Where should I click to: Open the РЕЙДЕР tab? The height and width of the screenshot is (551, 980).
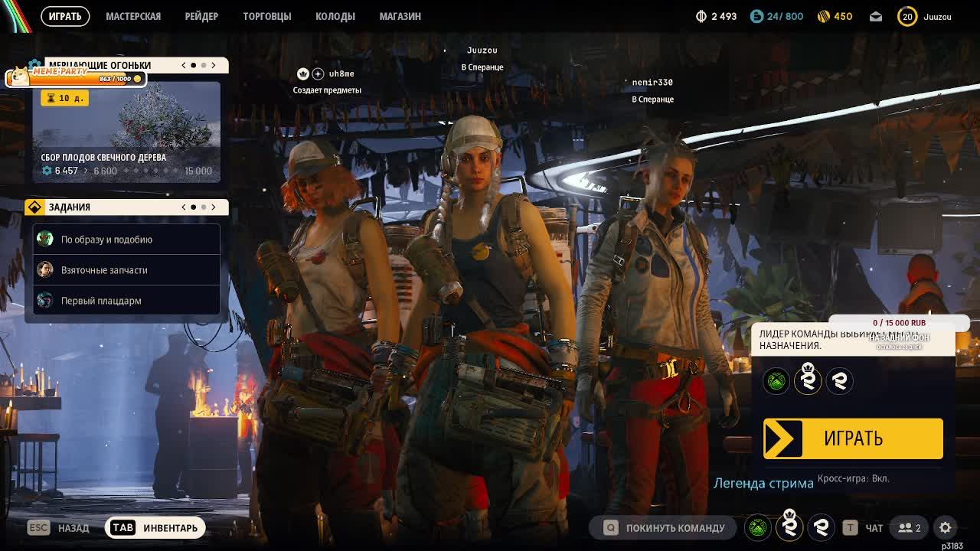201,16
